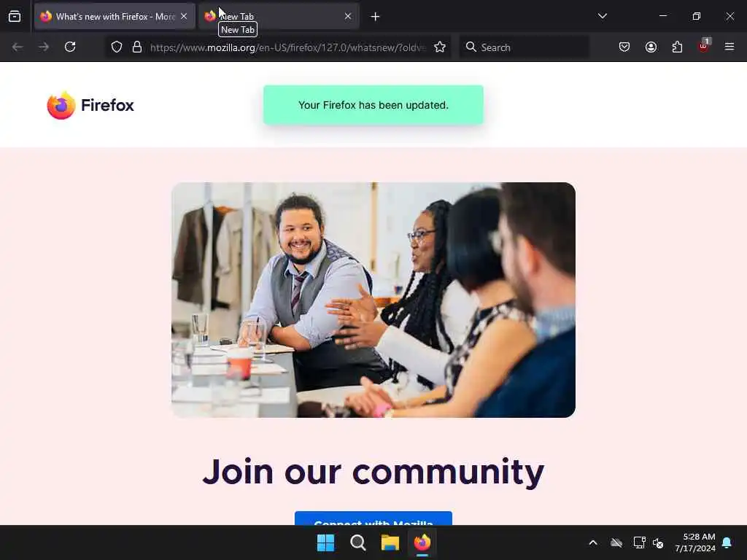Open uBlock Origin extension icon
The width and height of the screenshot is (747, 560).
pos(704,46)
